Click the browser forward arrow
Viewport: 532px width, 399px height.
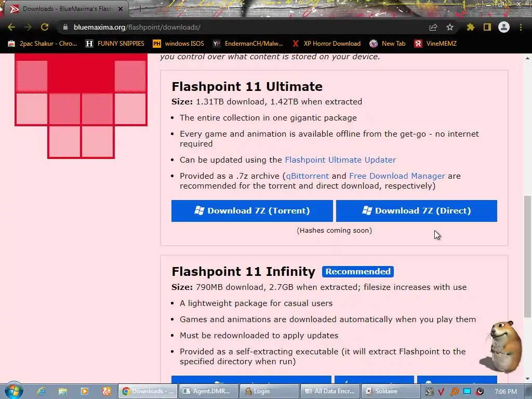28,27
